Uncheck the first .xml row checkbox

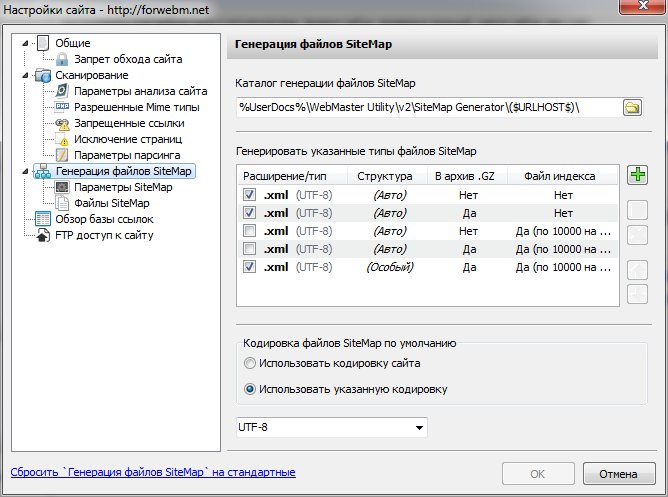pyautogui.click(x=248, y=197)
